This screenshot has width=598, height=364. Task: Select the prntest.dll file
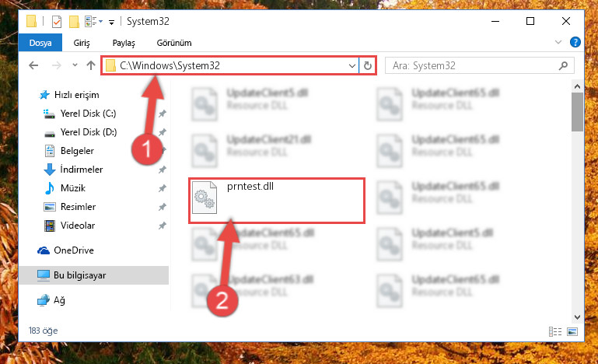click(x=277, y=201)
